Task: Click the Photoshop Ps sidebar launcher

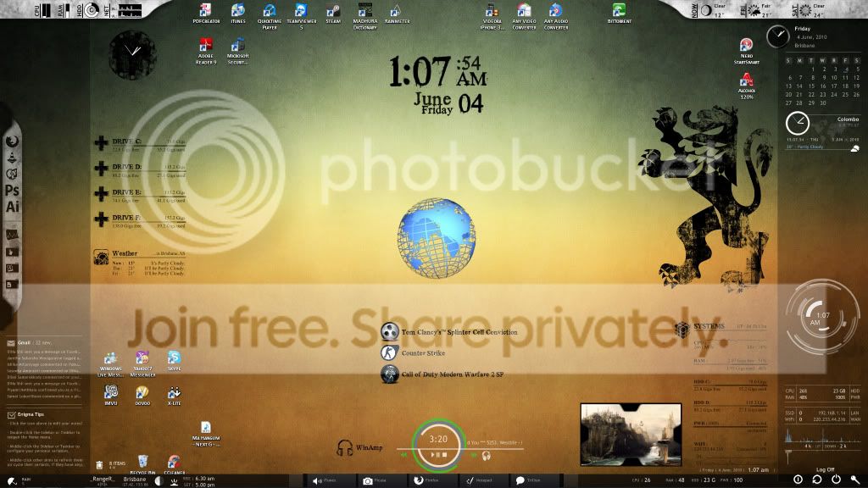Action: (x=12, y=191)
